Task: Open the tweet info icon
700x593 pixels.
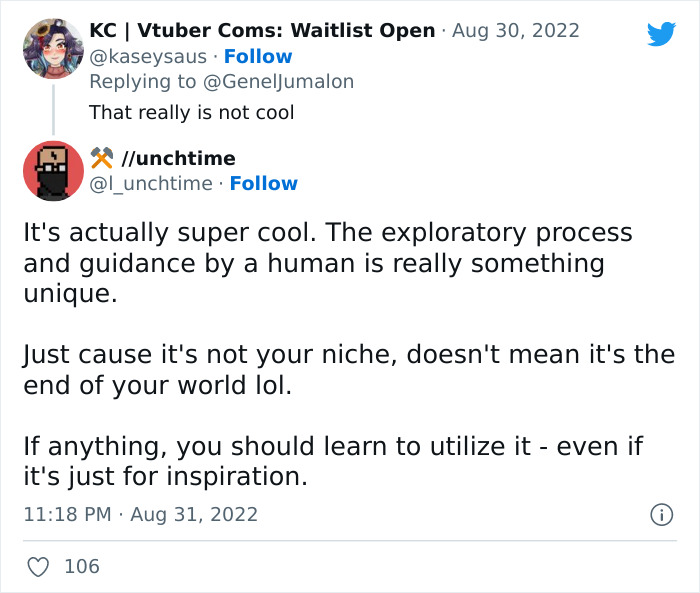Action: click(x=660, y=515)
